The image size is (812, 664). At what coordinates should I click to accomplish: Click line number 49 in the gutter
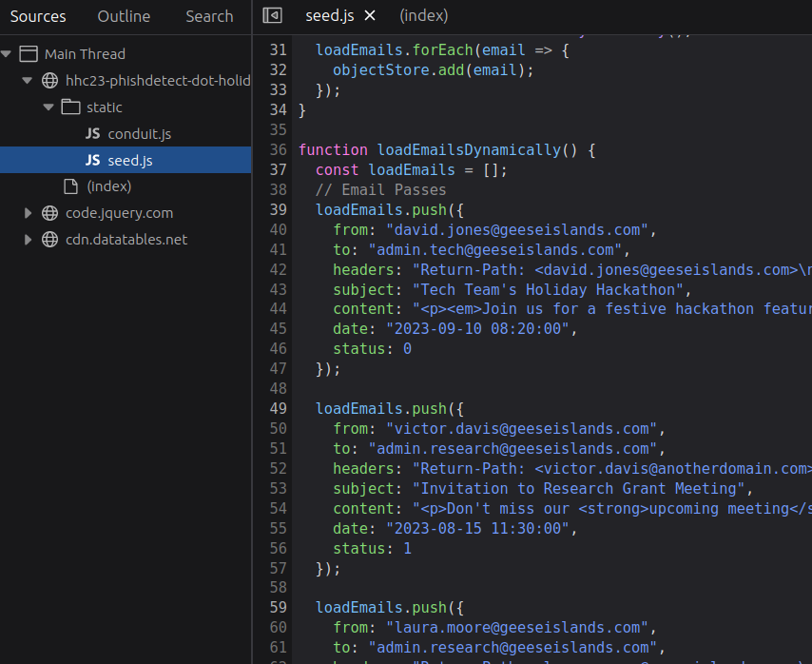click(278, 409)
